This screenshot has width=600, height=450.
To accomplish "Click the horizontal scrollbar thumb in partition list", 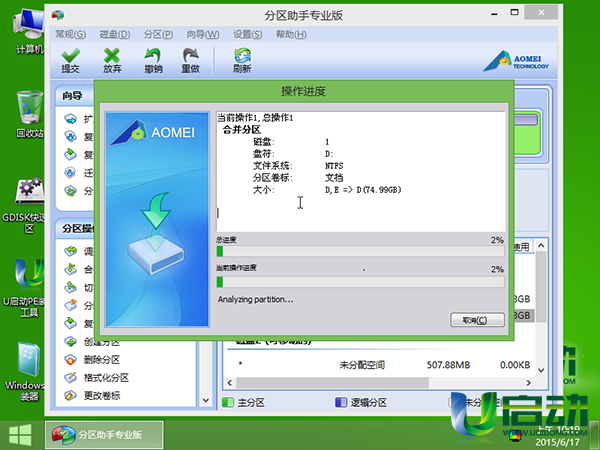I will 332,383.
